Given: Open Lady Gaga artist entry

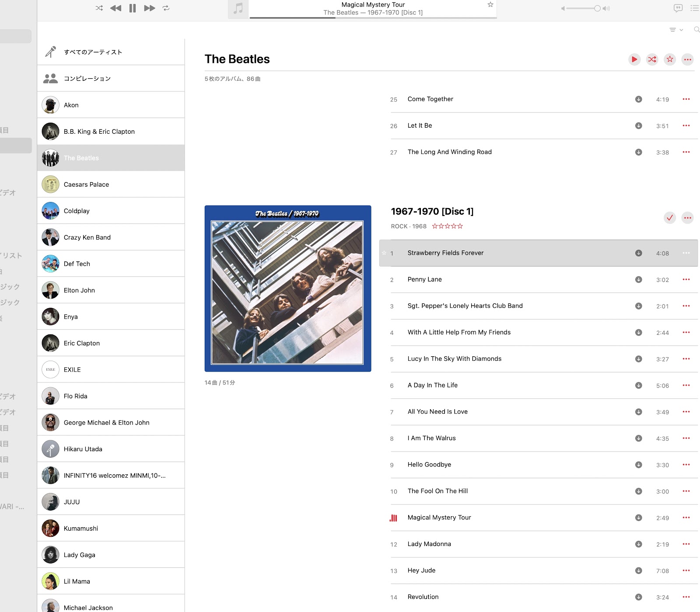Looking at the screenshot, I should 111,555.
